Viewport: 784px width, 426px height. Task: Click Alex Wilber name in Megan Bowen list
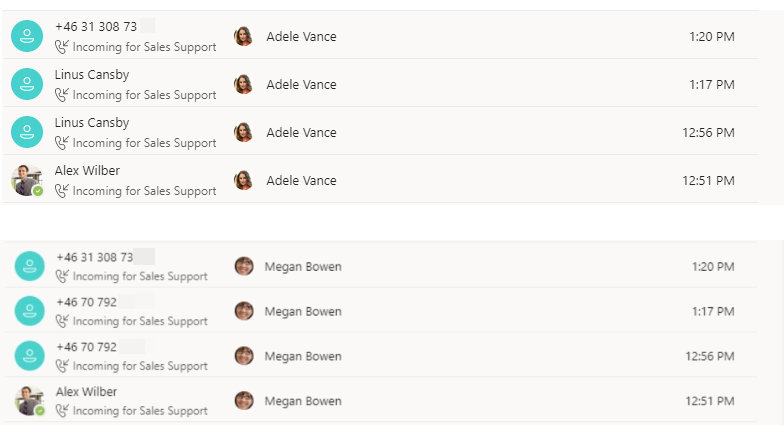(x=86, y=392)
